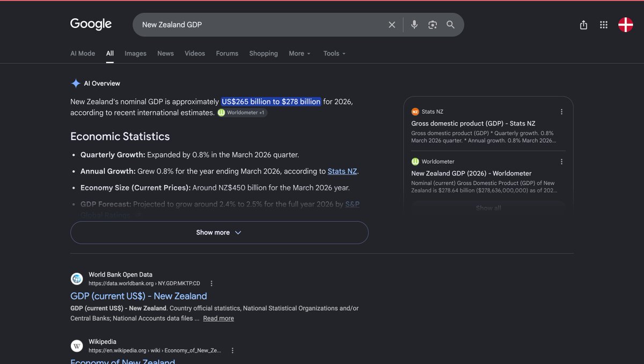Open the Tools dropdown

(x=334, y=54)
